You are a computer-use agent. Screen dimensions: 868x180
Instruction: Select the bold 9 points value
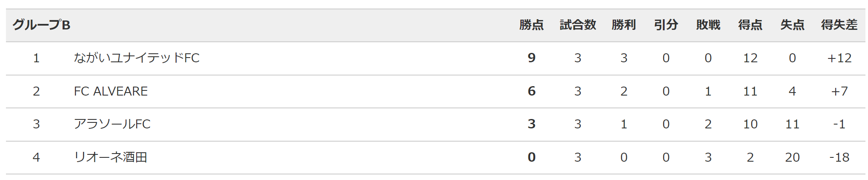(531, 58)
